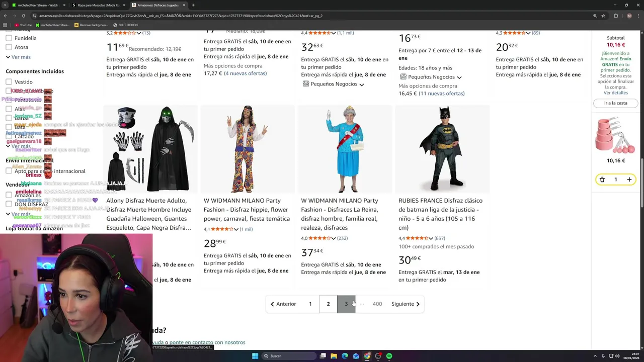Close the Ropa para Mascotas tab
644x362 pixels.
click(124, 5)
